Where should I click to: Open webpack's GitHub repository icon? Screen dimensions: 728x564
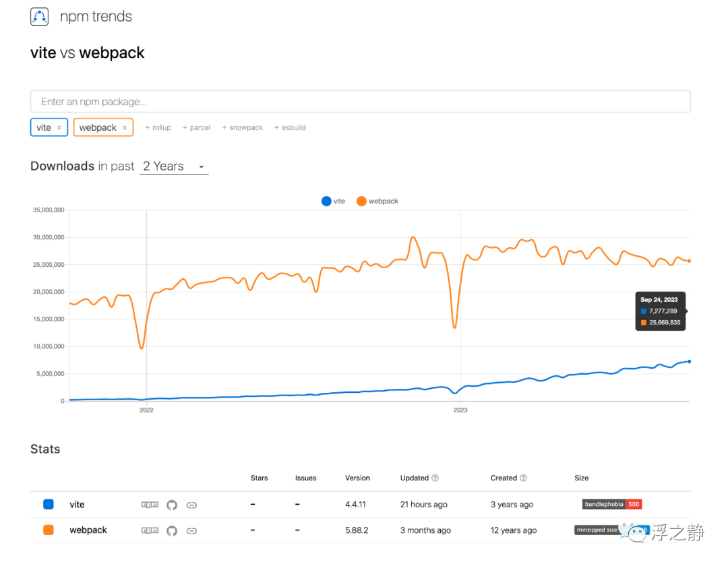pyautogui.click(x=172, y=530)
